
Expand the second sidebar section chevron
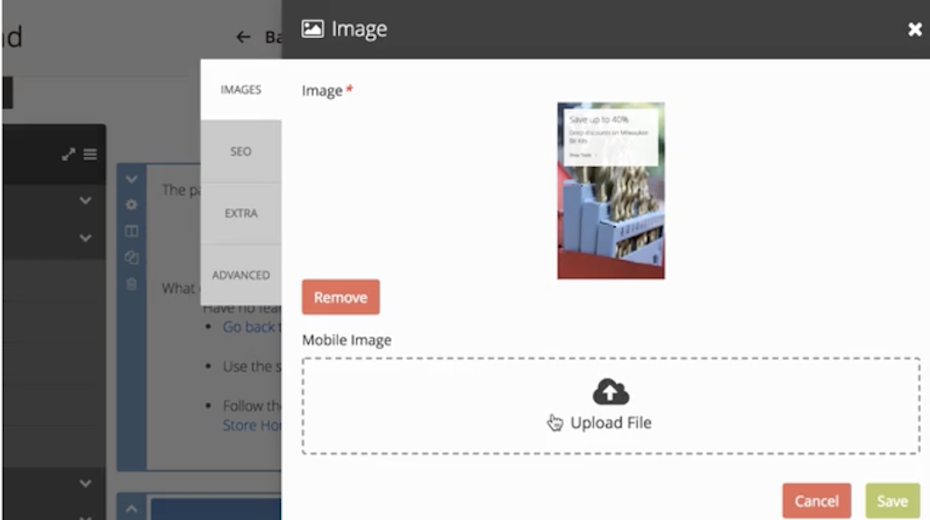(x=85, y=238)
